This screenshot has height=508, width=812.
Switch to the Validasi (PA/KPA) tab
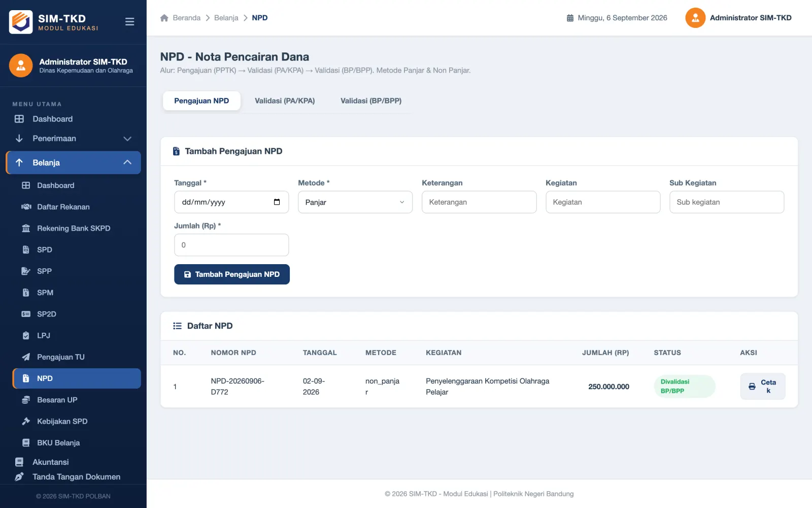285,101
